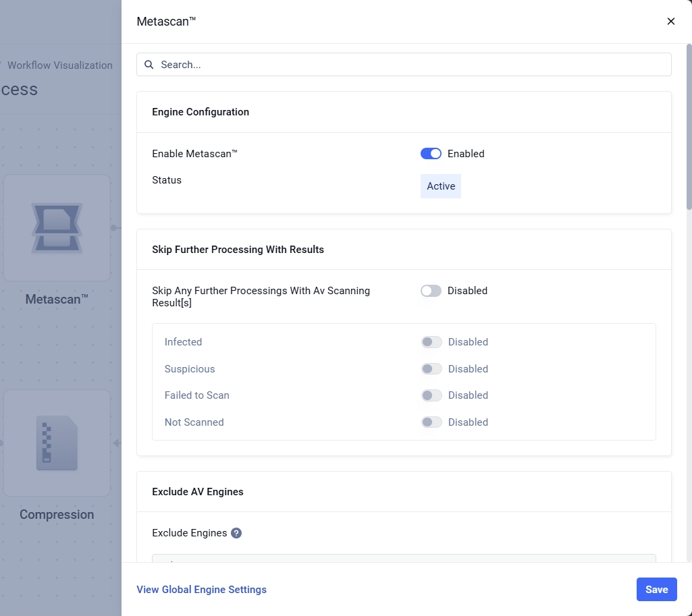Toggle Skip Any Further Processings switch
The height and width of the screenshot is (616, 692).
431,291
